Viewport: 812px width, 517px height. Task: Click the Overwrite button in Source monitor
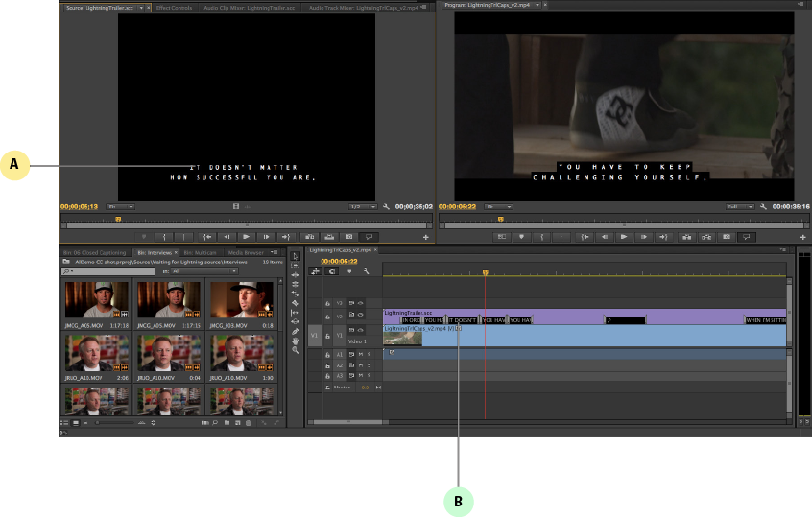329,237
